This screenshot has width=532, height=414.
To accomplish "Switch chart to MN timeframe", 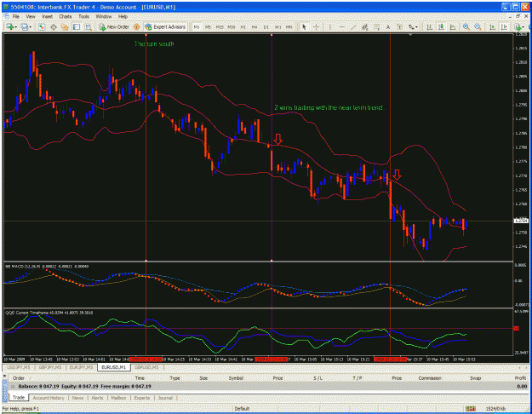I will [x=289, y=26].
